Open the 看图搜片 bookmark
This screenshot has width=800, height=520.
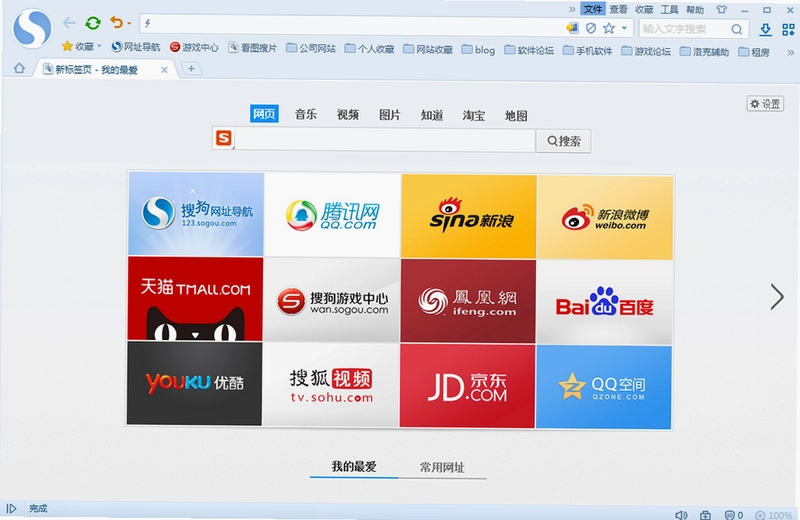pyautogui.click(x=253, y=47)
